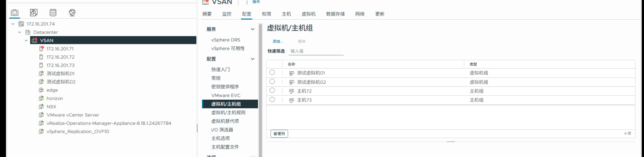Select radio button for 测试虚拟机01 group
This screenshot has height=157, width=644.
pyautogui.click(x=272, y=72)
